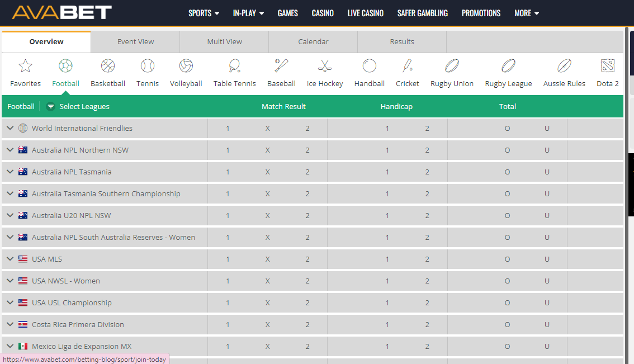Open the Results tab
This screenshot has width=634, height=364.
coord(402,42)
